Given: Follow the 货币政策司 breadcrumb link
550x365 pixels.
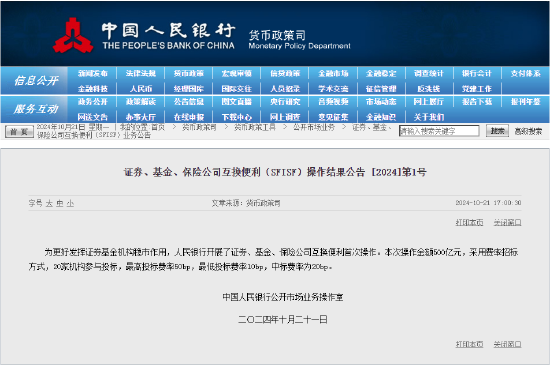Looking at the screenshot, I should click(199, 127).
